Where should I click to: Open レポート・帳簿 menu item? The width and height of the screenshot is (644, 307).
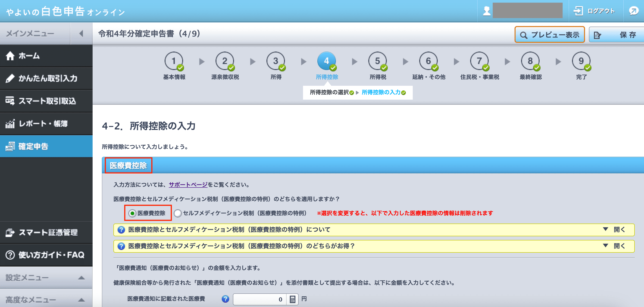tap(46, 123)
